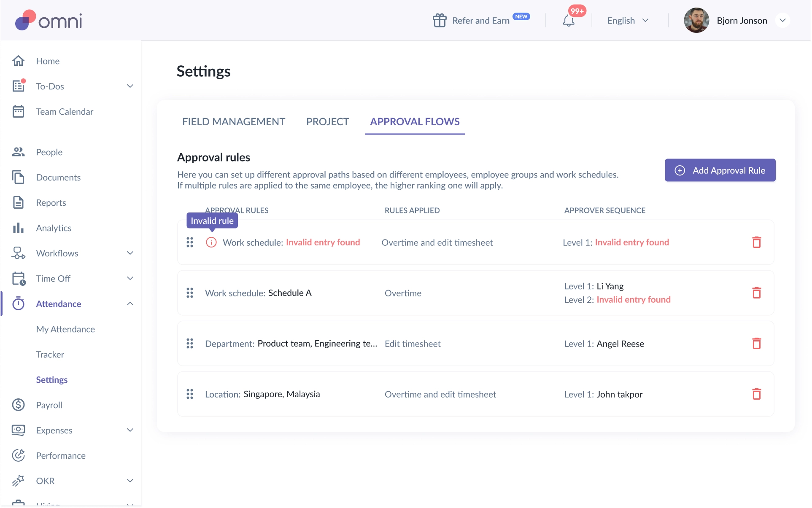Open Bjorn Jonson account menu chevron
This screenshot has width=812, height=508.
coord(782,20)
